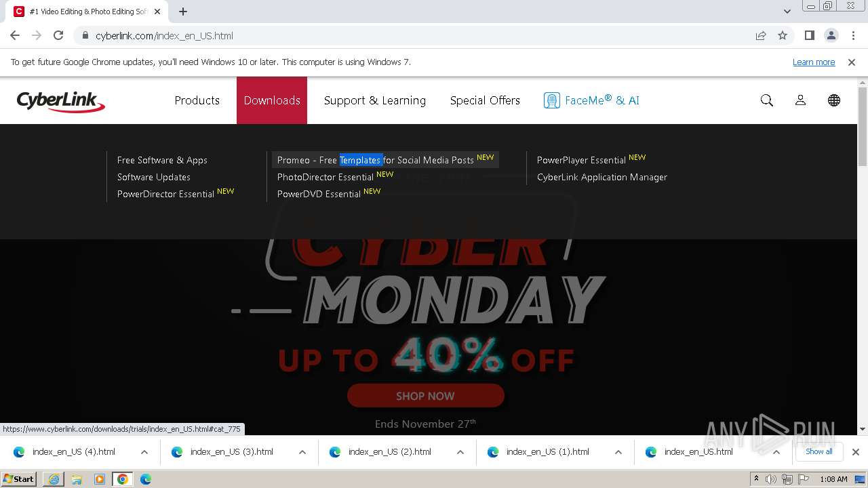The image size is (868, 488).
Task: Close the downloads shelf
Action: click(856, 451)
